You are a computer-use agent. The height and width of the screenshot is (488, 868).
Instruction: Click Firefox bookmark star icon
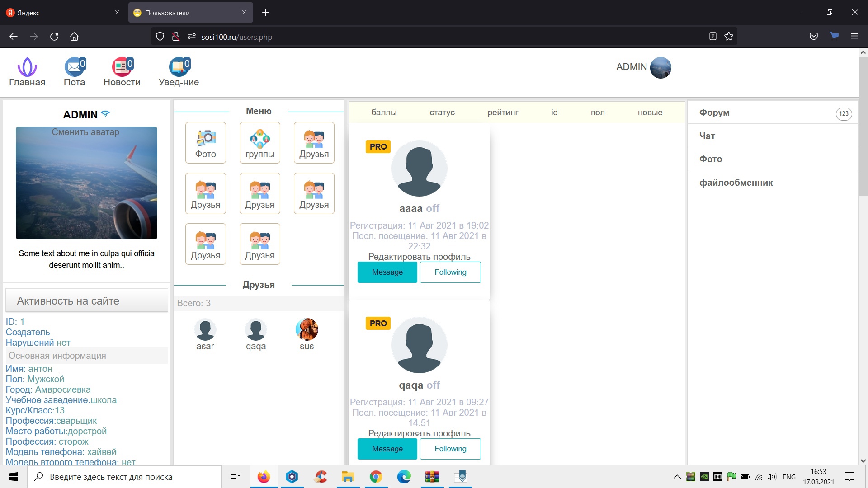pyautogui.click(x=728, y=37)
